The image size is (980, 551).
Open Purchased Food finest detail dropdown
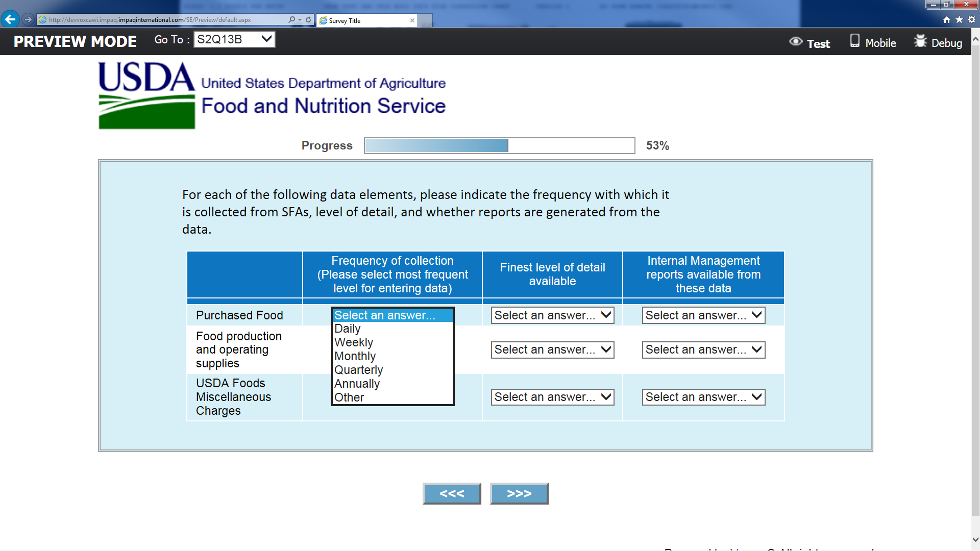[x=552, y=315]
